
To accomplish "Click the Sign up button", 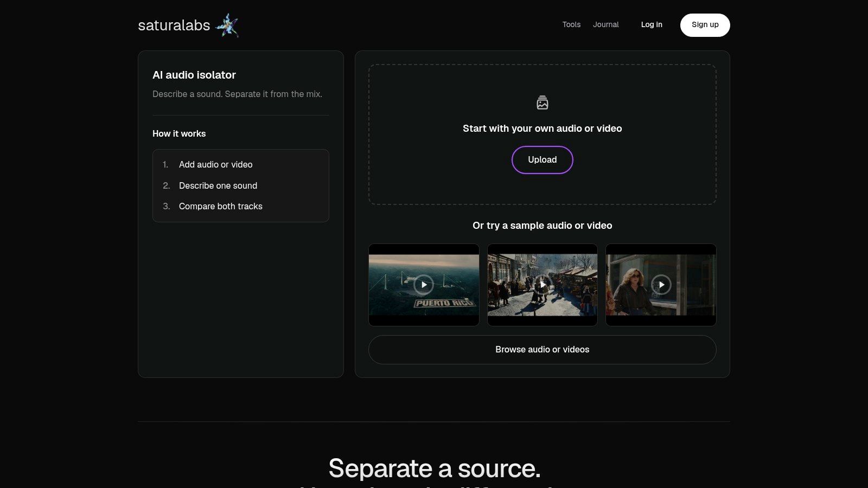I will click(705, 25).
